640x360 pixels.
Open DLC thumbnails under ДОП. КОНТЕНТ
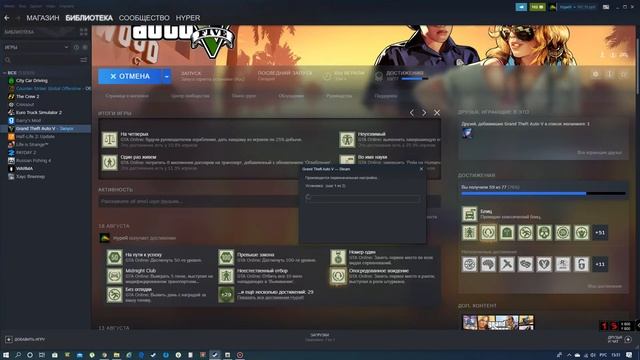(x=498, y=322)
